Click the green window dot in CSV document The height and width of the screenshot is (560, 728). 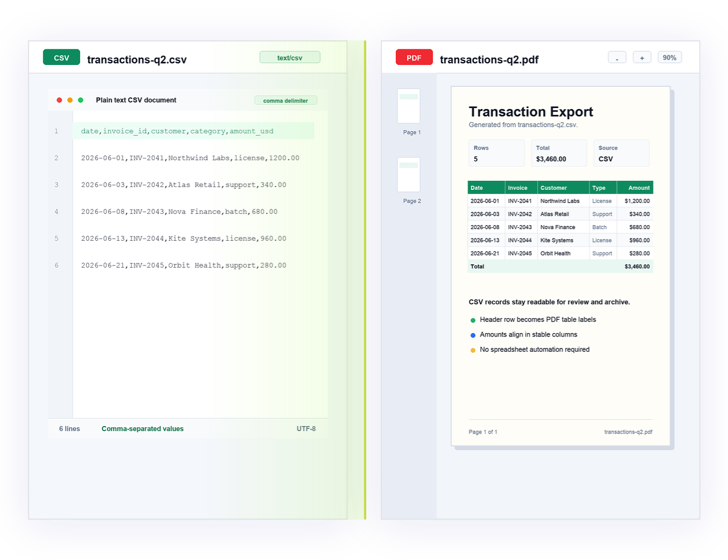[x=81, y=100]
